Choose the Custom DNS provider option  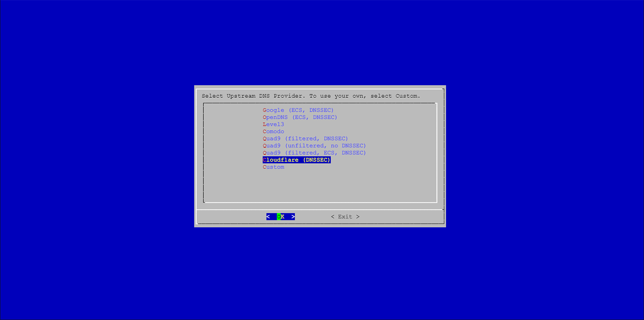273,167
